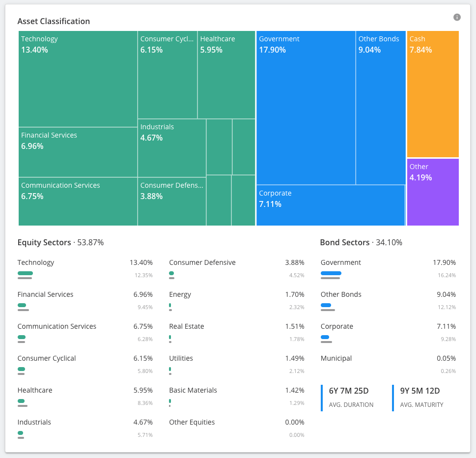Click the Bond Sectors 34.10% heading
Viewport: 476px width, 458px height.
361,242
